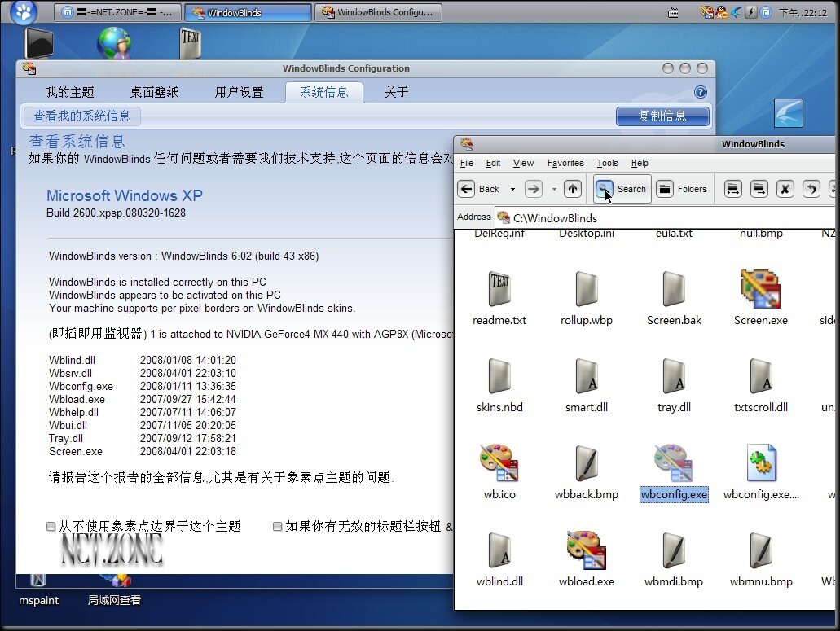Toggle the Folders pane icon
Image resolution: width=840 pixels, height=631 pixels.
[665, 189]
